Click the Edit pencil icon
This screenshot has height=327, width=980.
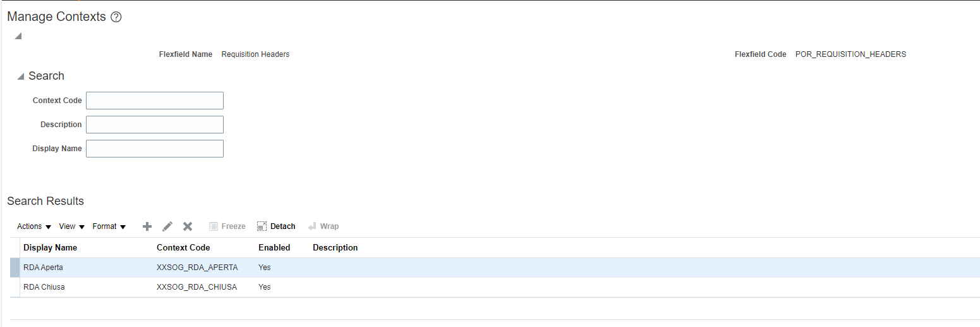[167, 226]
